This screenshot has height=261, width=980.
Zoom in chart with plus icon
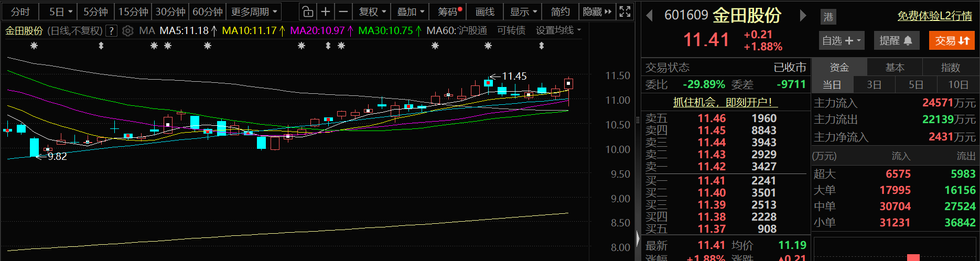click(326, 12)
